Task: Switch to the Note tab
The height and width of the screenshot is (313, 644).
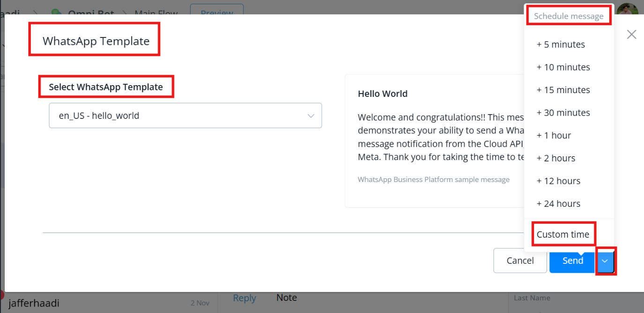Action: tap(287, 298)
